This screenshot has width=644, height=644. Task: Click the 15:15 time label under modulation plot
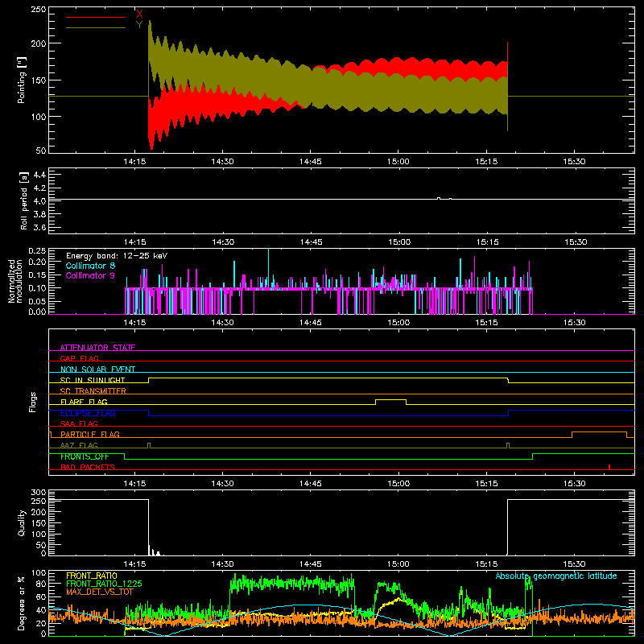487,323
